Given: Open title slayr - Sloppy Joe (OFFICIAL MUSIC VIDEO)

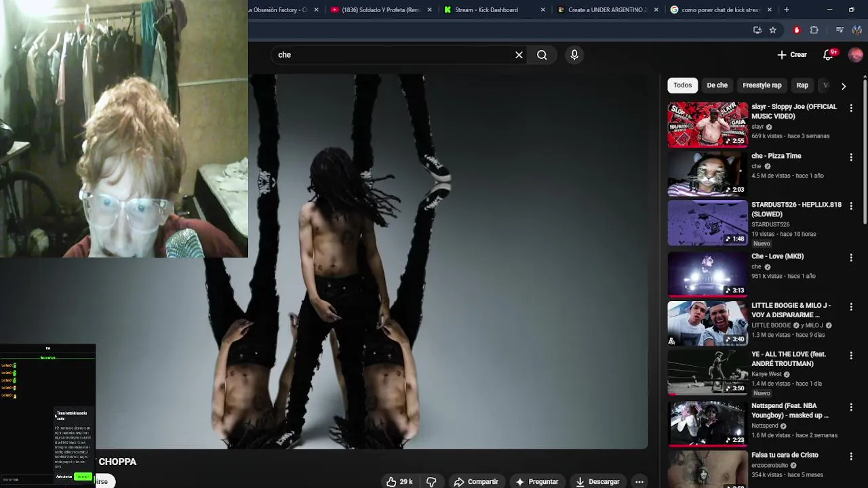Looking at the screenshot, I should pyautogui.click(x=794, y=112).
